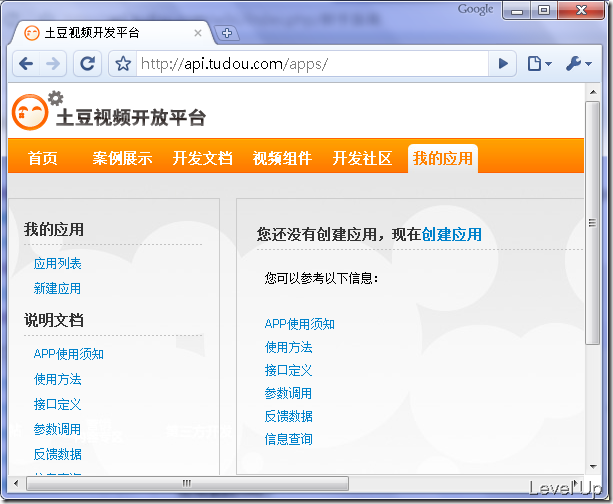This screenshot has width=613, height=504.
Task: Select the 我的应用 navigation tab
Action: [x=443, y=158]
